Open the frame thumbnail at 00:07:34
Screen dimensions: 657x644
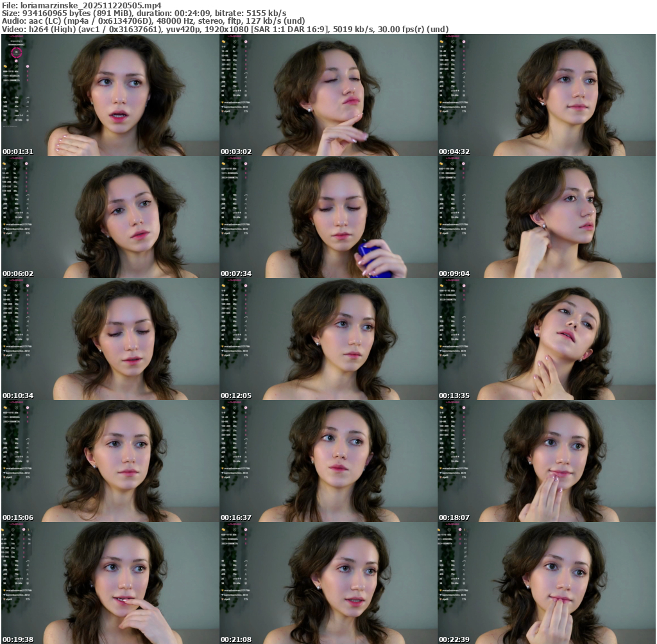coord(328,217)
